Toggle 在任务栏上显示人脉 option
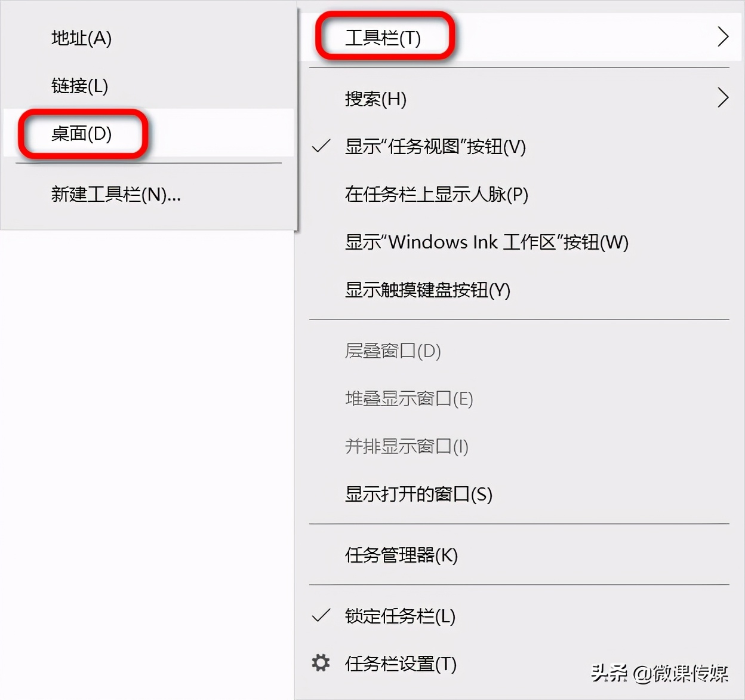 tap(435, 195)
